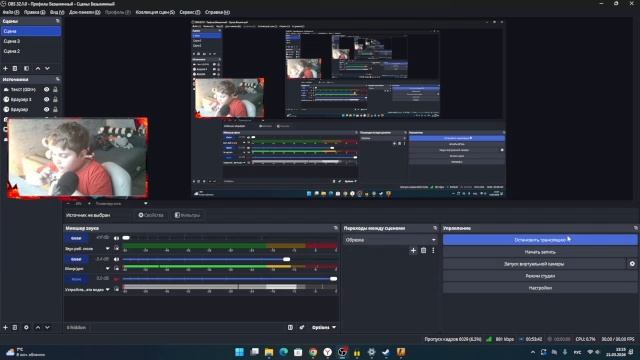Viewport: 640px width, 360px height.
Task: Open the Справка menu
Action: (x=217, y=12)
